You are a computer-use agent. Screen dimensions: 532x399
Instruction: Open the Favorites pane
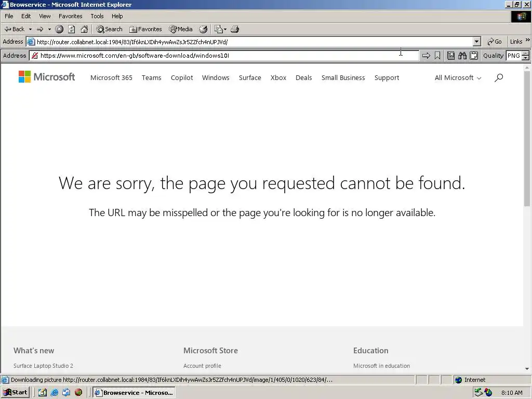pos(145,29)
